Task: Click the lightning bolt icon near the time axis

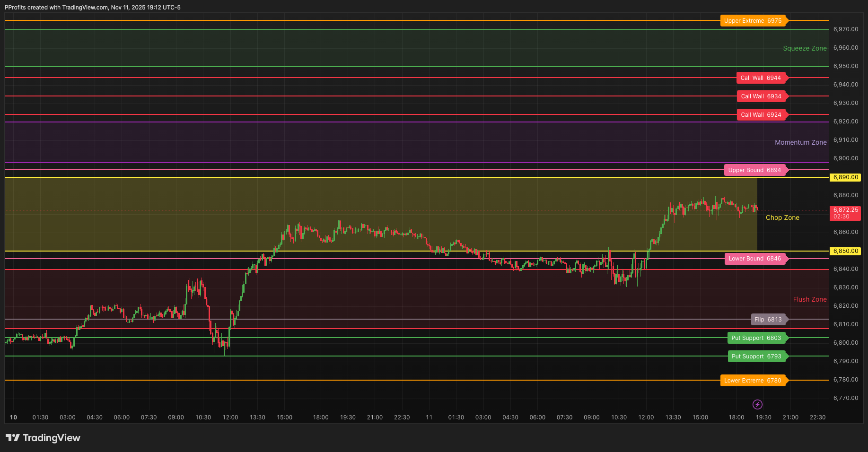Action: click(757, 404)
